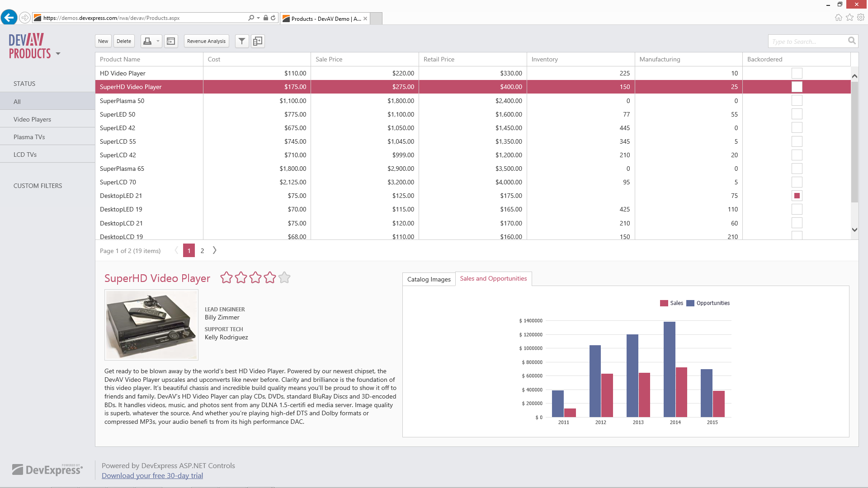Click the browser home icon
868x488 pixels.
[838, 18]
